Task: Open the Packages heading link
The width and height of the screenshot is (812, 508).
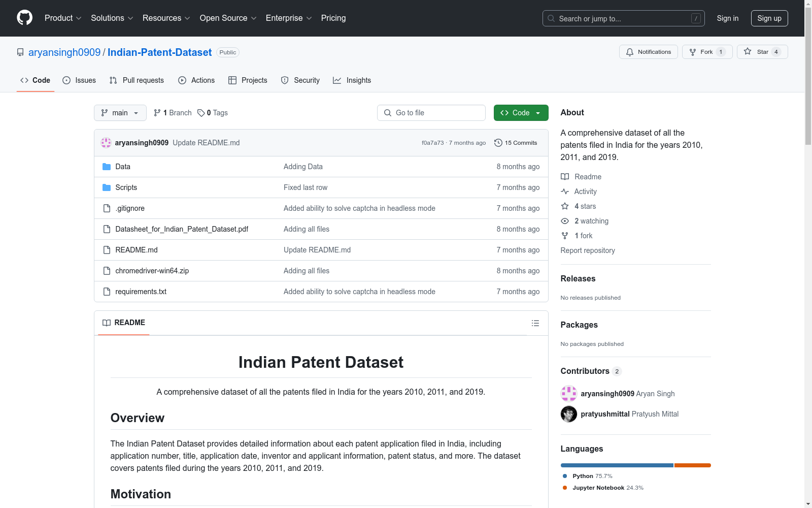Action: point(579,325)
